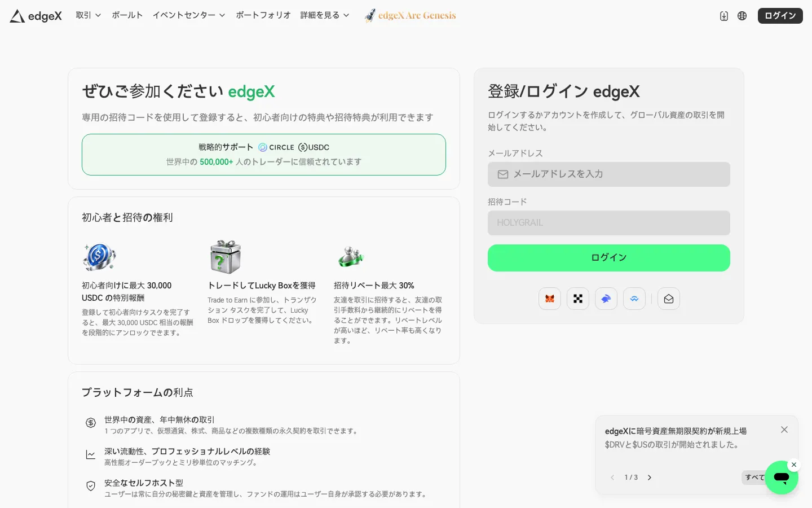Click the notification title edgeXに暗号資産無期限契約が新規上場
This screenshot has height=508, width=812.
(x=676, y=431)
